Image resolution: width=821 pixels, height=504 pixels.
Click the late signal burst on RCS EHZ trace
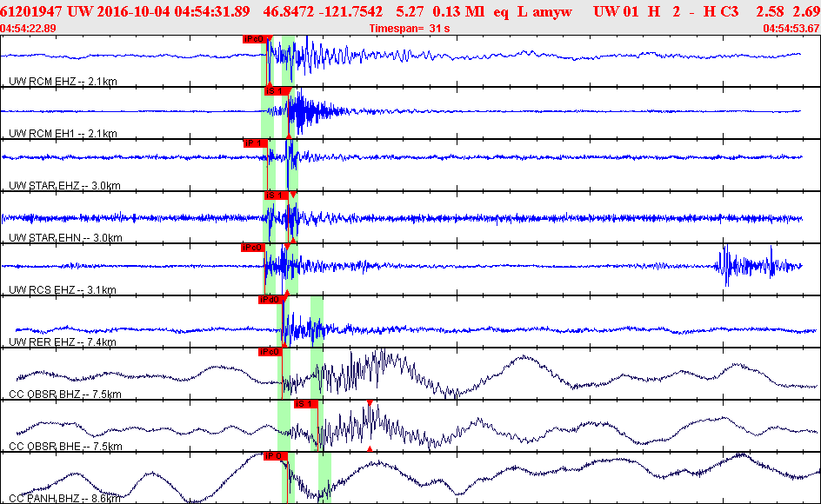758,266
